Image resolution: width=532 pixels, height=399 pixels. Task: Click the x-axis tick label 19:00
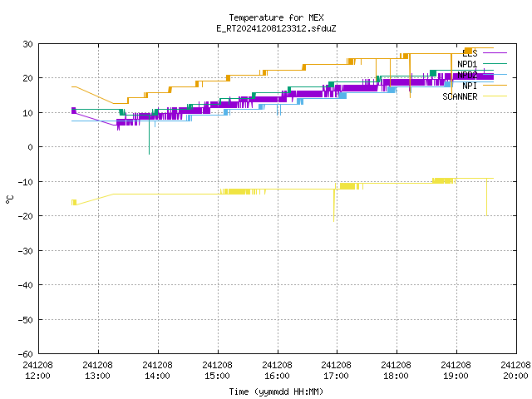[x=456, y=376]
